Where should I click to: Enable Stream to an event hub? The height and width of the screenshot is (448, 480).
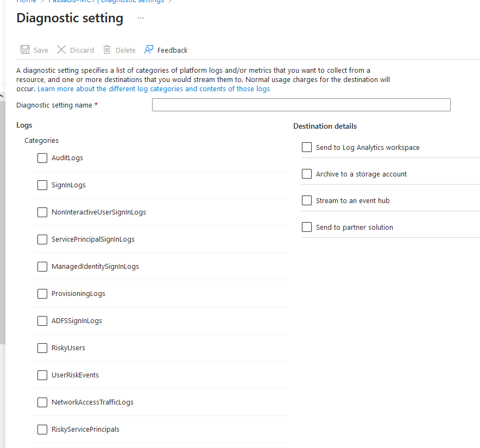tap(307, 200)
